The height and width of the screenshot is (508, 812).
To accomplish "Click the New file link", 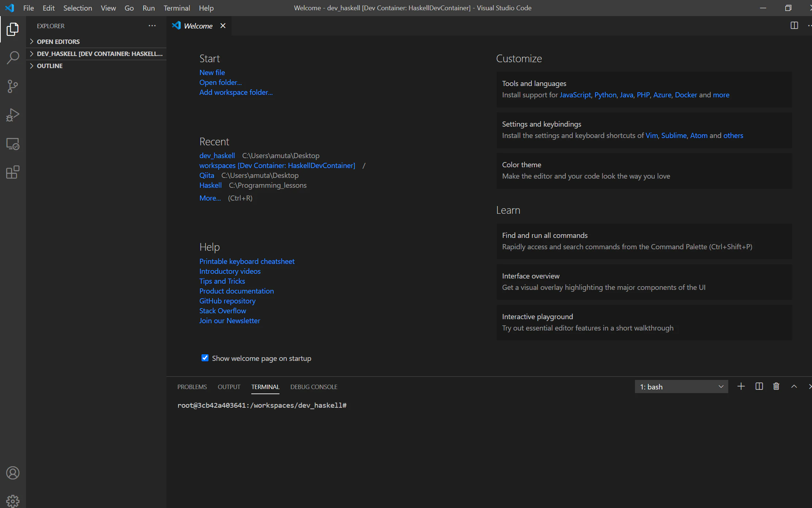I will [212, 72].
